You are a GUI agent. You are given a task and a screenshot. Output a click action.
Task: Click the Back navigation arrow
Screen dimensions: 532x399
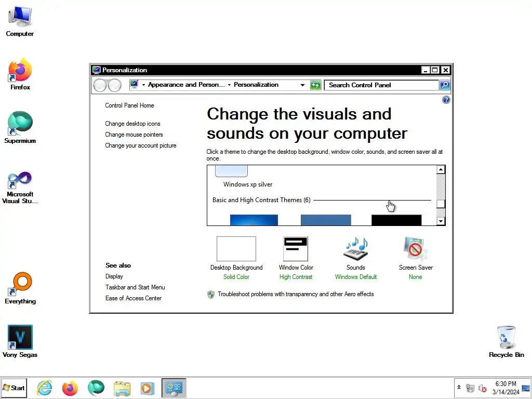tap(100, 85)
